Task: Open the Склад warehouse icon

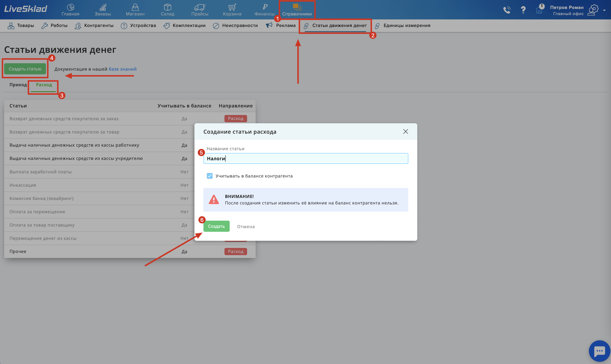Action: [167, 7]
